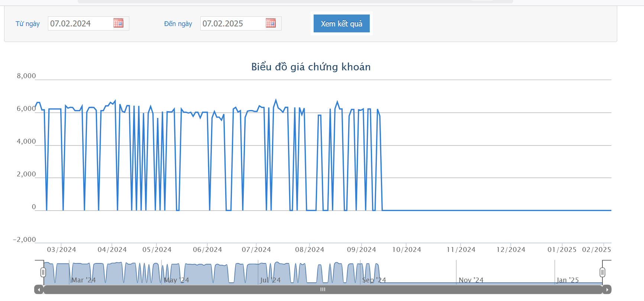Open calendar picker for Từ ngày field

pos(118,23)
